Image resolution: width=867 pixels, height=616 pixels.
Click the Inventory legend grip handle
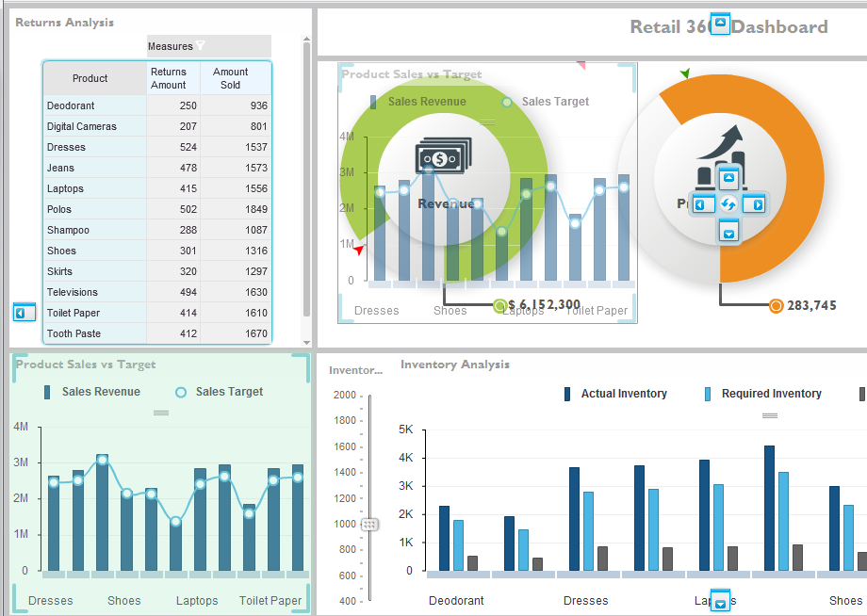(770, 415)
